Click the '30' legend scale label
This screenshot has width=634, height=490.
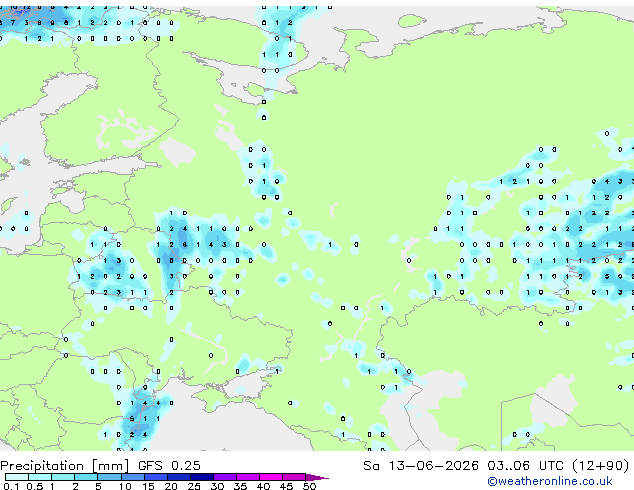[x=217, y=486]
